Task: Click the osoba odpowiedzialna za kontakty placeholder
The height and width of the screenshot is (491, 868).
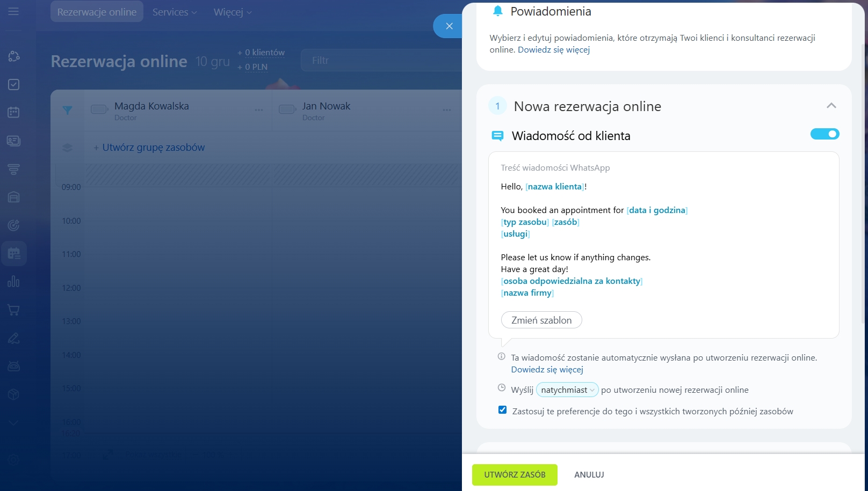Action: (572, 281)
